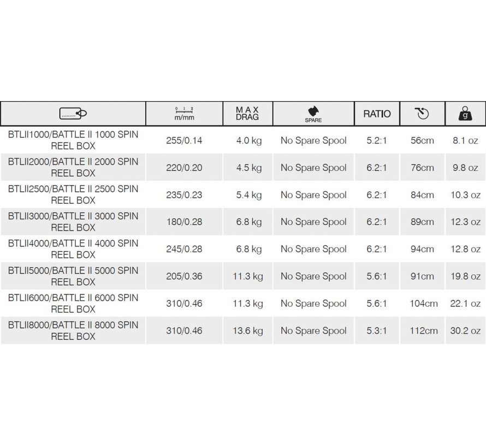Click the 94cm retrieve value

(x=422, y=249)
